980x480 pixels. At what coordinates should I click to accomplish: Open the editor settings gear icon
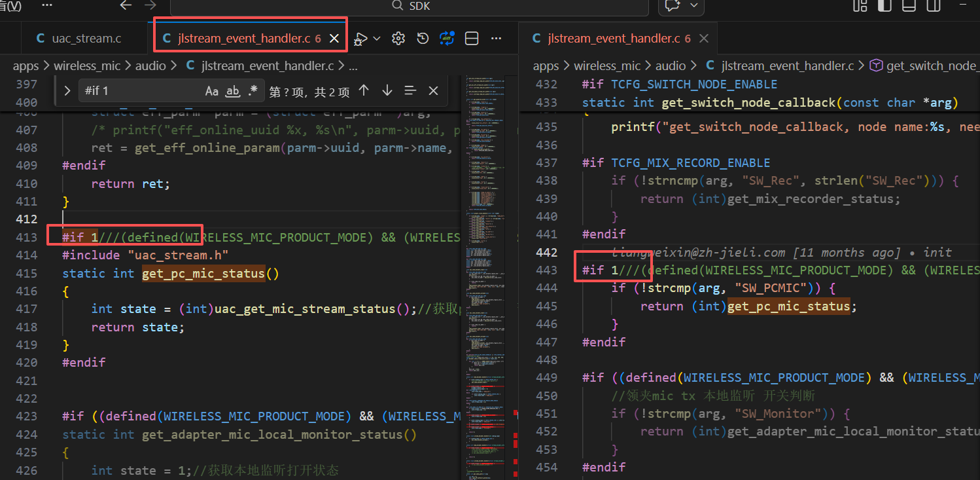pyautogui.click(x=398, y=39)
